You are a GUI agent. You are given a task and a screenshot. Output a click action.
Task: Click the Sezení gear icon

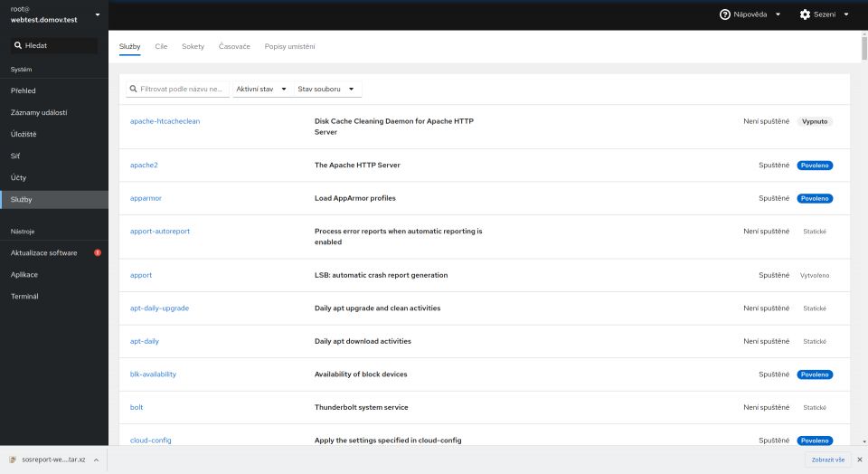tap(805, 14)
